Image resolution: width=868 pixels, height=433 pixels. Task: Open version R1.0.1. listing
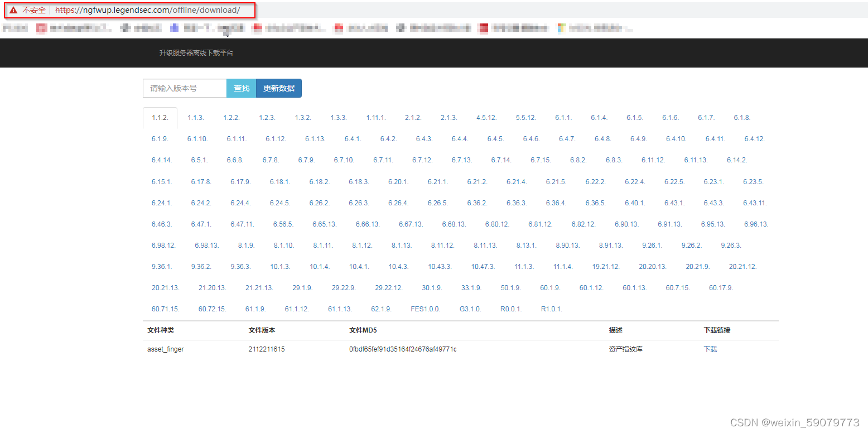point(551,309)
